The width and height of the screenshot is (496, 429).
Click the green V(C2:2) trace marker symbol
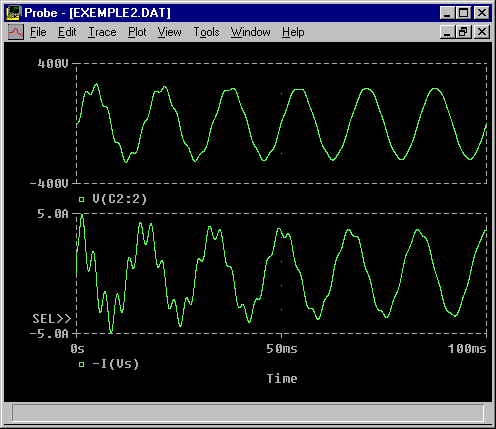click(x=82, y=200)
